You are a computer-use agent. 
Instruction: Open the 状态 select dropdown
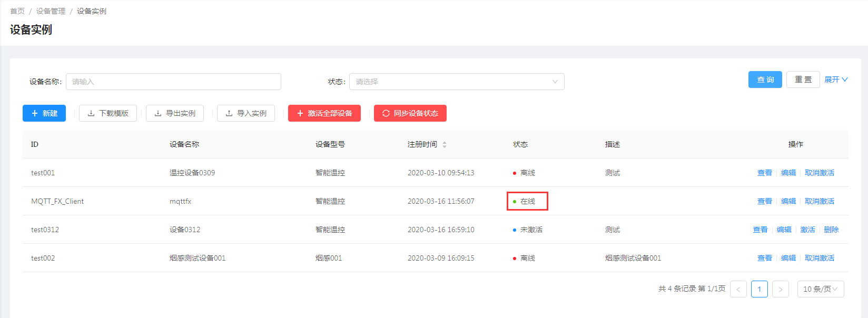click(x=457, y=82)
